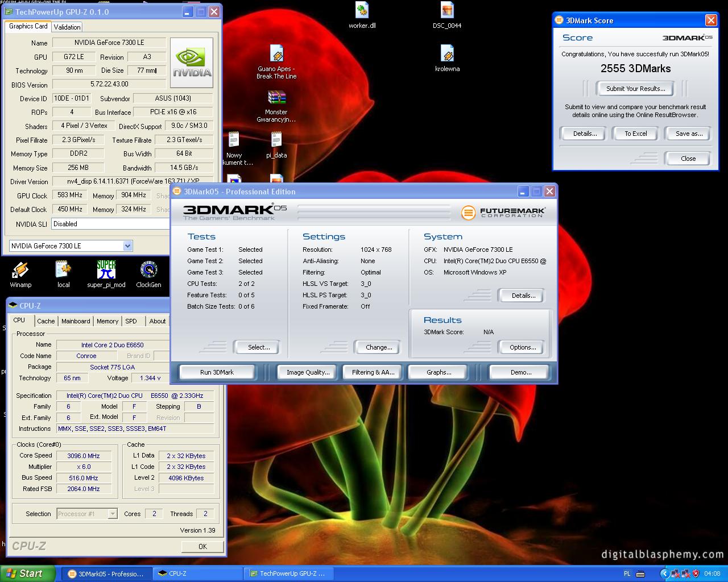The height and width of the screenshot is (582, 728).
Task: Open the Graphs button in 3DMark05
Action: (x=439, y=372)
